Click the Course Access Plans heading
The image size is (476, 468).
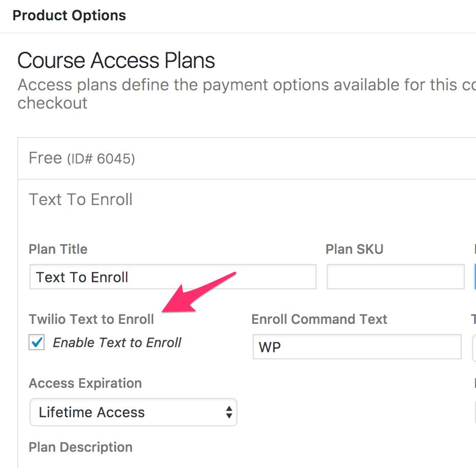point(116,60)
